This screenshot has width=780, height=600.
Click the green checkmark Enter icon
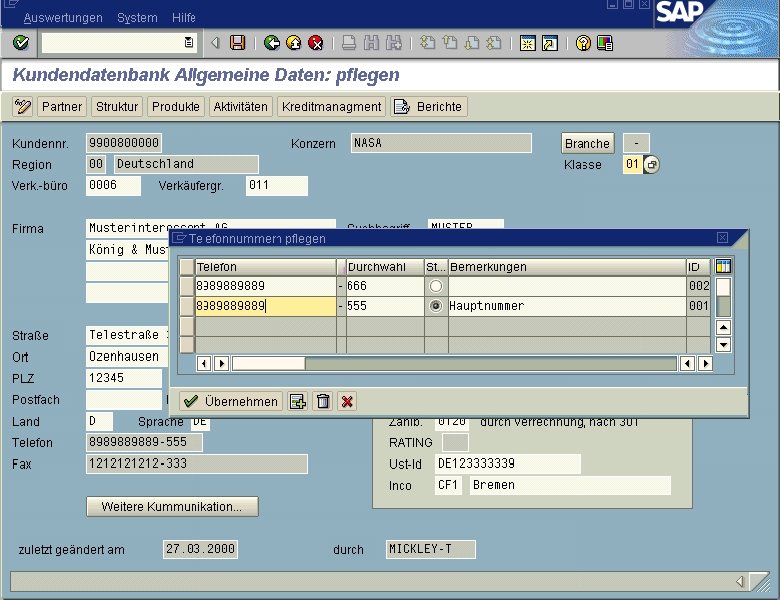[21, 43]
